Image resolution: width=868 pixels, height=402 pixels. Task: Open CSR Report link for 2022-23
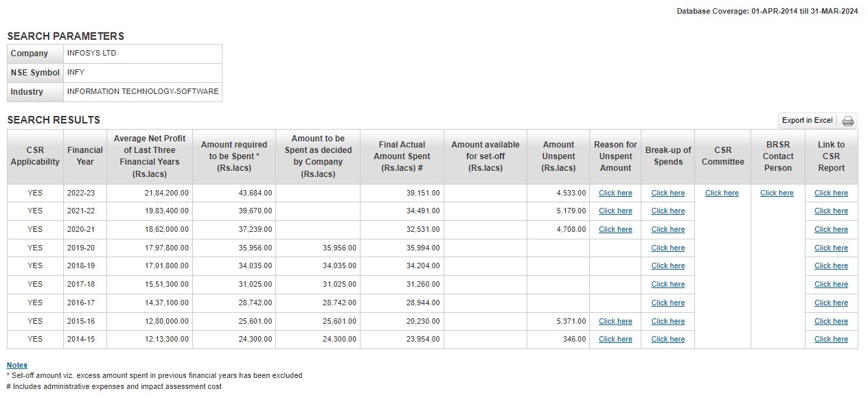831,193
